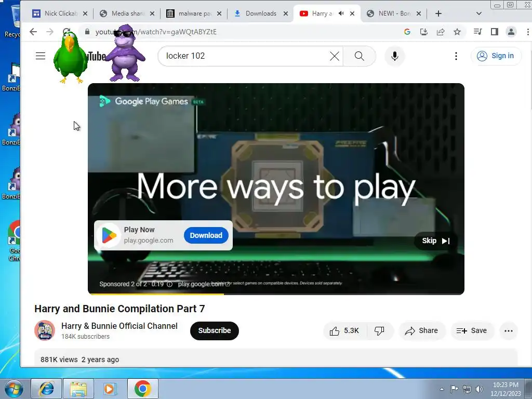Click the magnifying glass search button
Image resolution: width=532 pixels, height=399 pixels.
tap(360, 56)
